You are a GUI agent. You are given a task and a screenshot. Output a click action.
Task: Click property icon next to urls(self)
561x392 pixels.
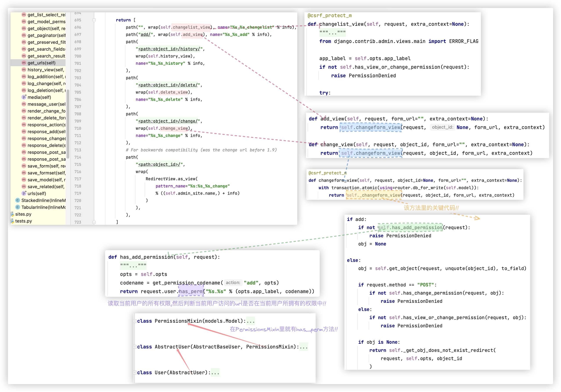pyautogui.click(x=24, y=193)
